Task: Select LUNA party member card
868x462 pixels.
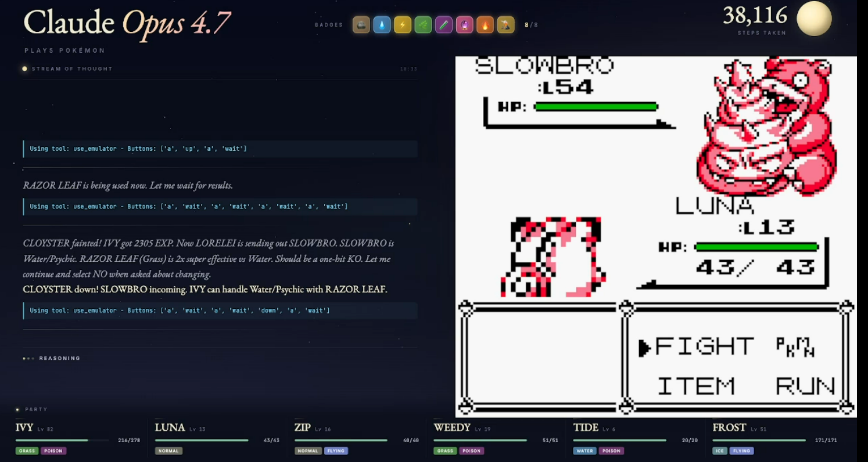Action: [x=217, y=439]
